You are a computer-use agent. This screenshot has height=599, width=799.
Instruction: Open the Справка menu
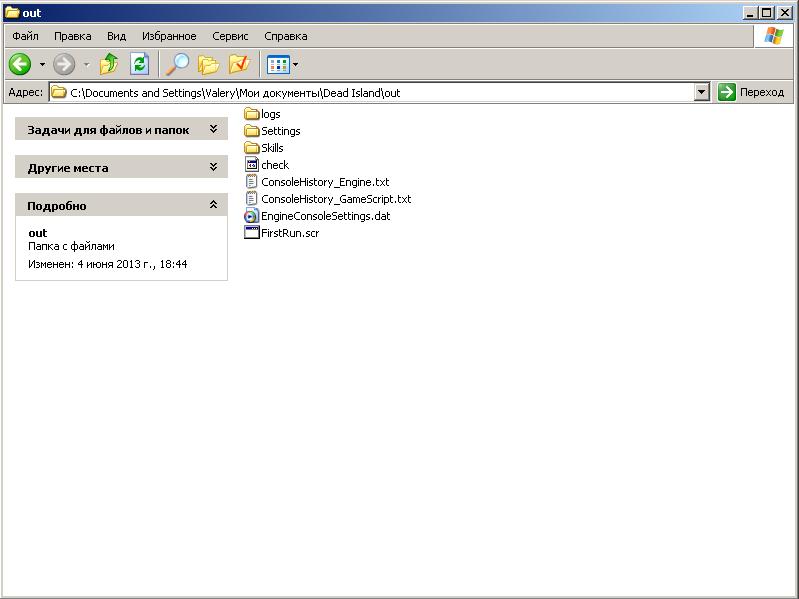pyautogui.click(x=285, y=36)
